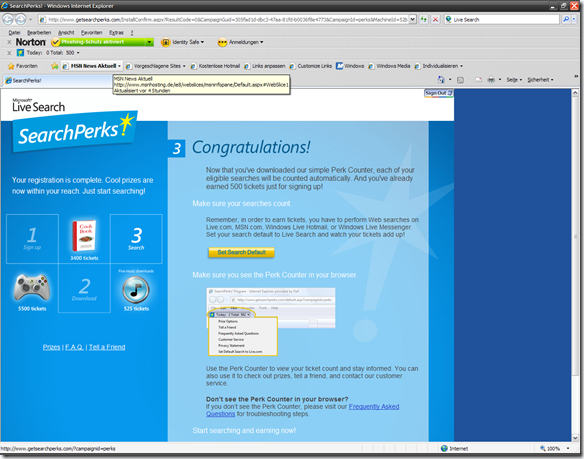Click the red stop loading icon
This screenshot has height=459, width=584.
[435, 19]
